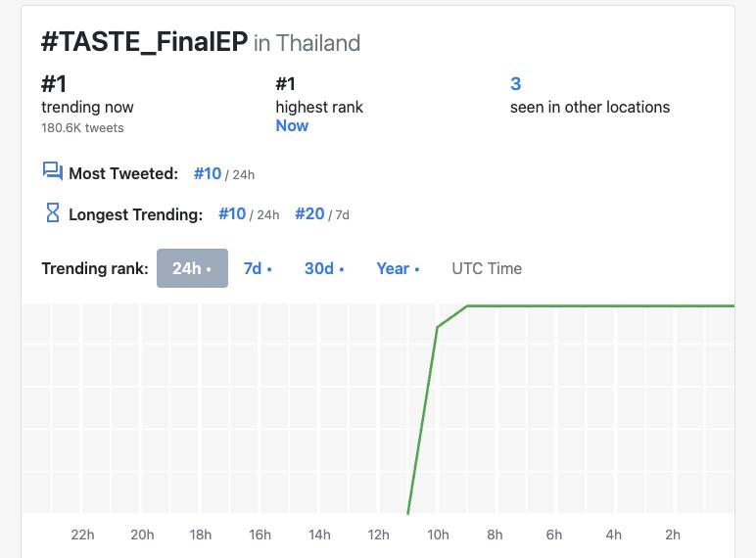Toggle the UTC Time display

click(x=487, y=268)
